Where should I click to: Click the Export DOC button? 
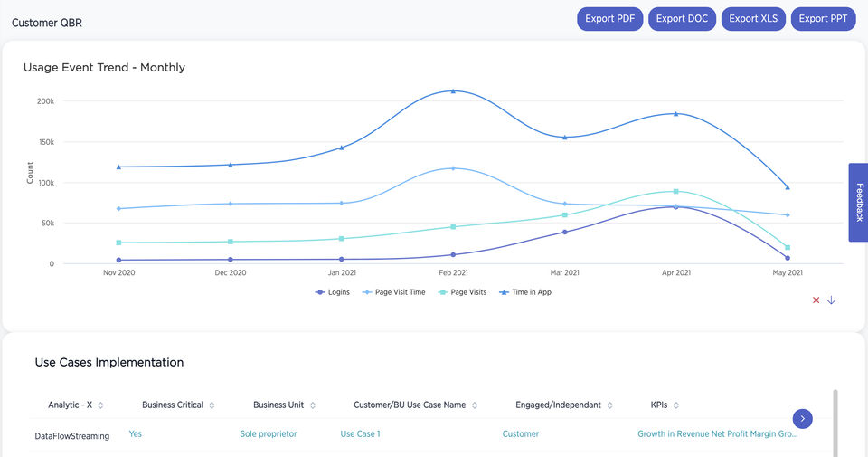pos(682,19)
